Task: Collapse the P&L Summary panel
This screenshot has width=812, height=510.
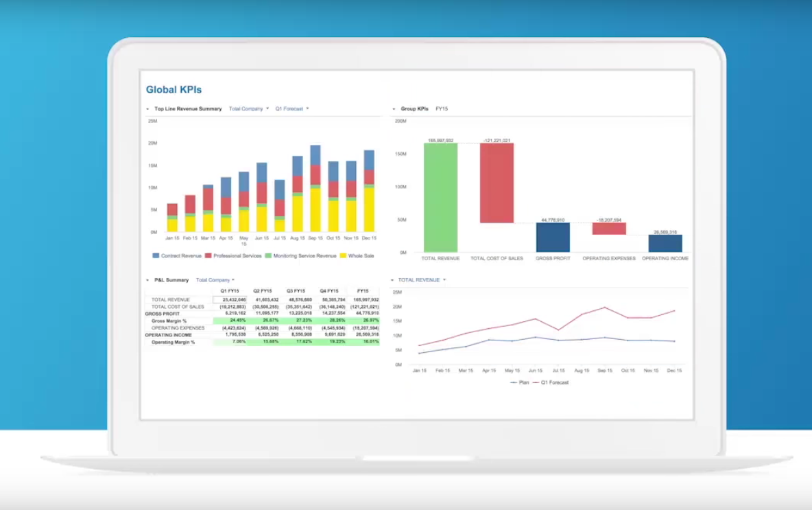Action: tap(147, 280)
